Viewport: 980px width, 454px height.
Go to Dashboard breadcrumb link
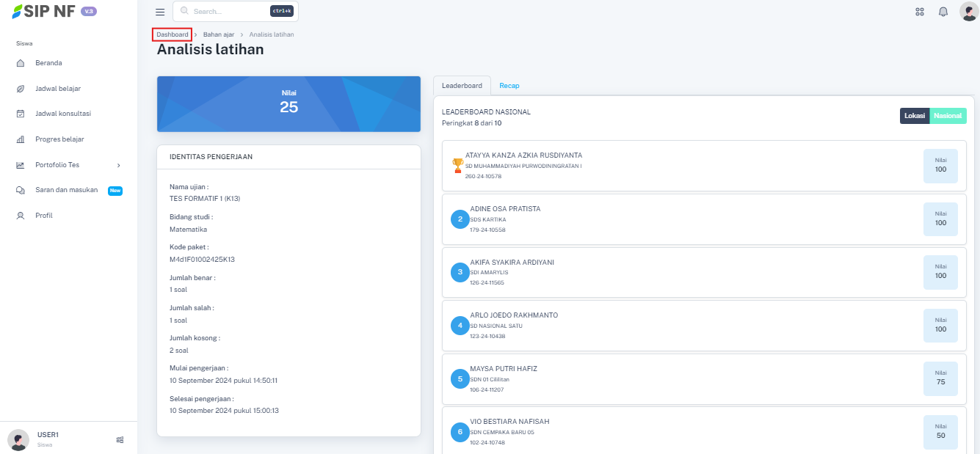point(173,34)
